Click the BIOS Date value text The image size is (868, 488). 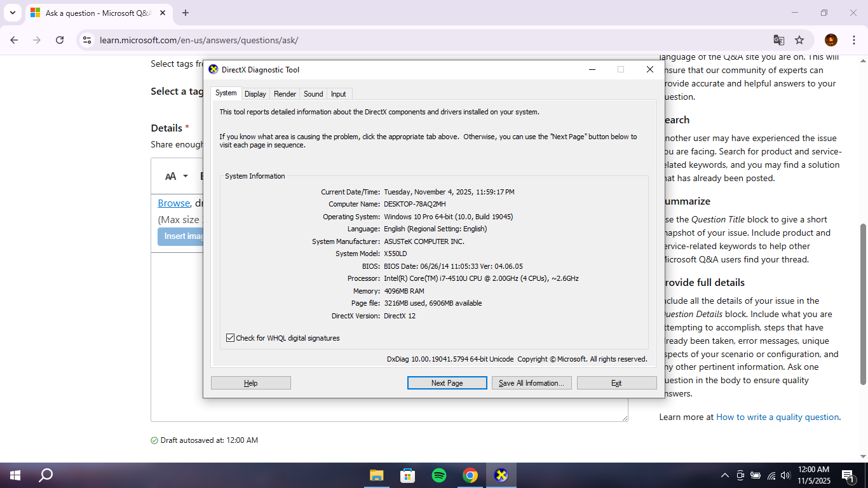coord(453,266)
